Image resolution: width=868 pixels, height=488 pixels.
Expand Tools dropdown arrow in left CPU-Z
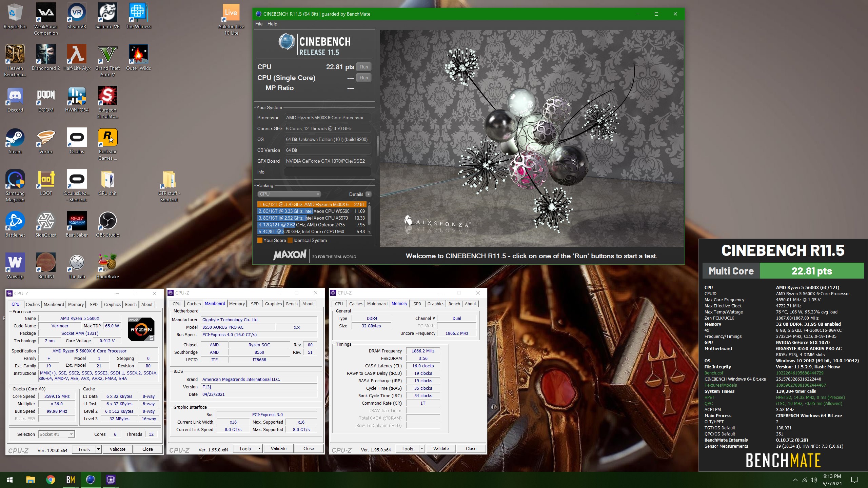coord(98,449)
